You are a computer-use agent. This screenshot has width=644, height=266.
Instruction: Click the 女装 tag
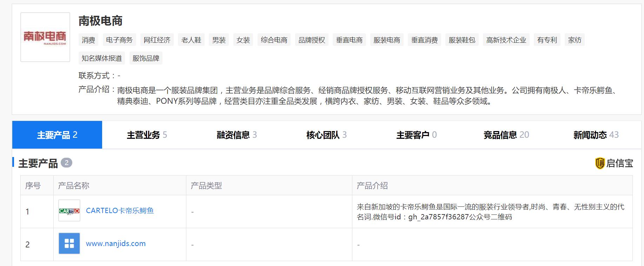(243, 40)
